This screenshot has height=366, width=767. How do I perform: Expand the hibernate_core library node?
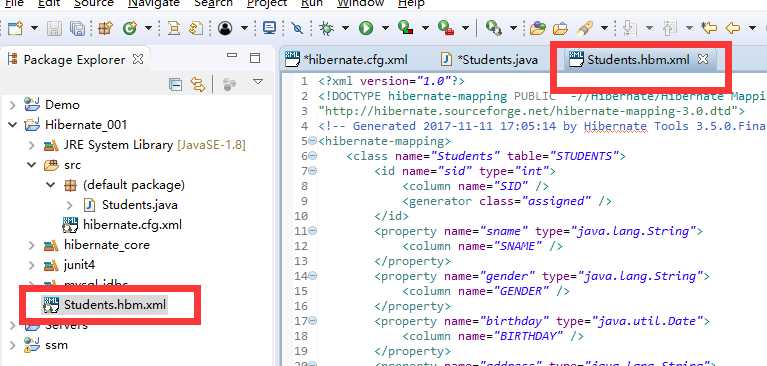32,245
